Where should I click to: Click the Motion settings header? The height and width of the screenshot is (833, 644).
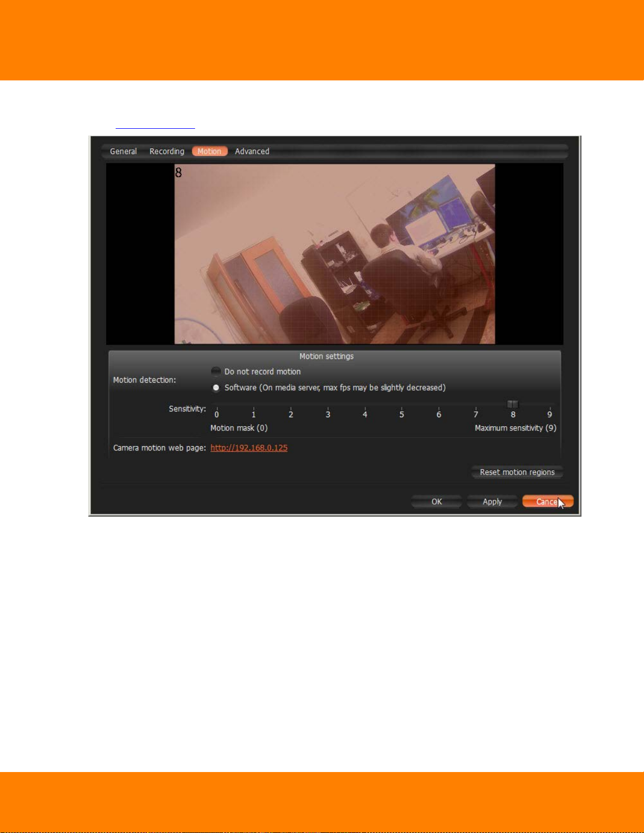326,356
